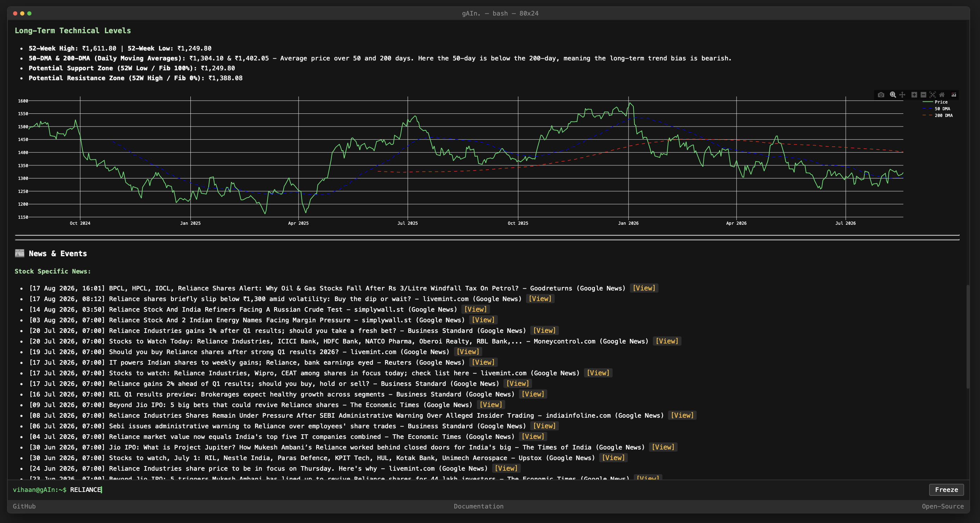The image size is (980, 523).
Task: Toggle the 200 DMA trace in legend
Action: (938, 115)
